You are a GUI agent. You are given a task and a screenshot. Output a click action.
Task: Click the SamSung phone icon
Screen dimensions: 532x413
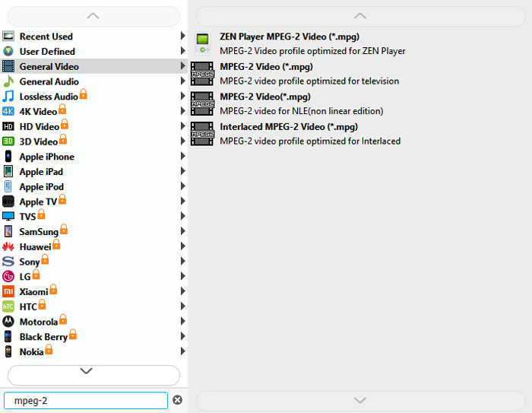pyautogui.click(x=8, y=232)
